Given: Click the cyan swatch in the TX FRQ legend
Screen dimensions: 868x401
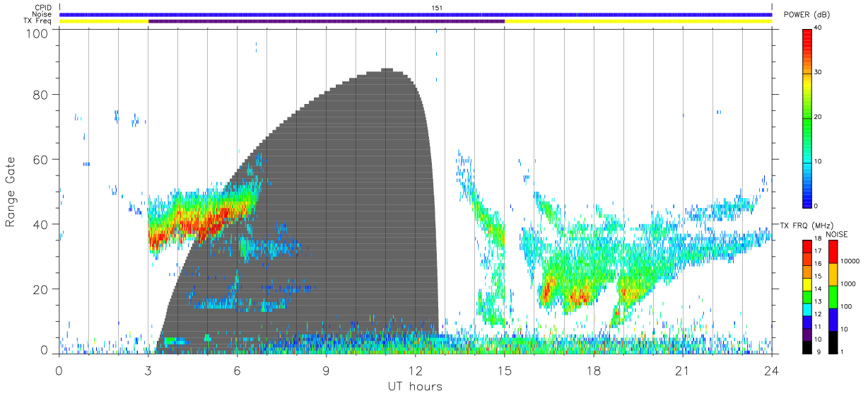Looking at the screenshot, I should pyautogui.click(x=807, y=308).
